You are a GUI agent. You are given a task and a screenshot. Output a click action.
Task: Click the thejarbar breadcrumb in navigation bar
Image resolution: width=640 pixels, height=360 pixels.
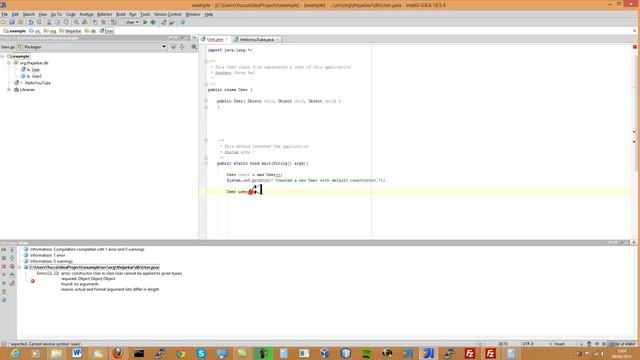point(70,31)
